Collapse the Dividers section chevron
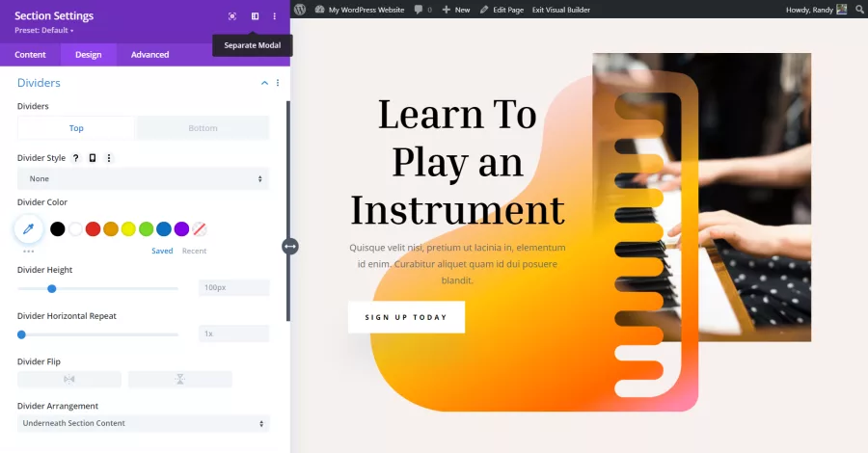 point(264,83)
